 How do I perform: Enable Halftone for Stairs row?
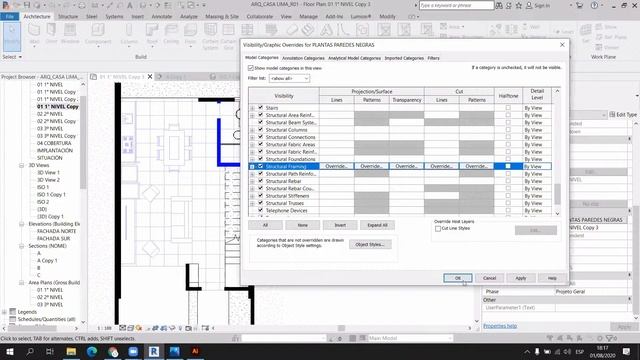[x=508, y=108]
